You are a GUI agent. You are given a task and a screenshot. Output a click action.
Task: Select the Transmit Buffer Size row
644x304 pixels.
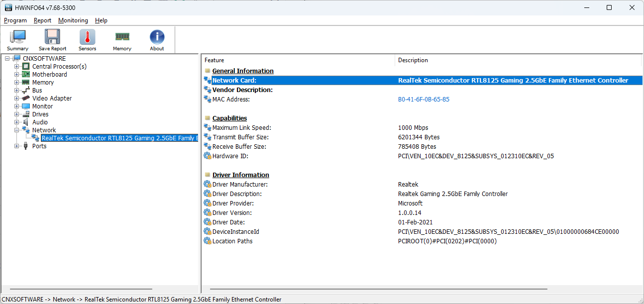point(422,137)
